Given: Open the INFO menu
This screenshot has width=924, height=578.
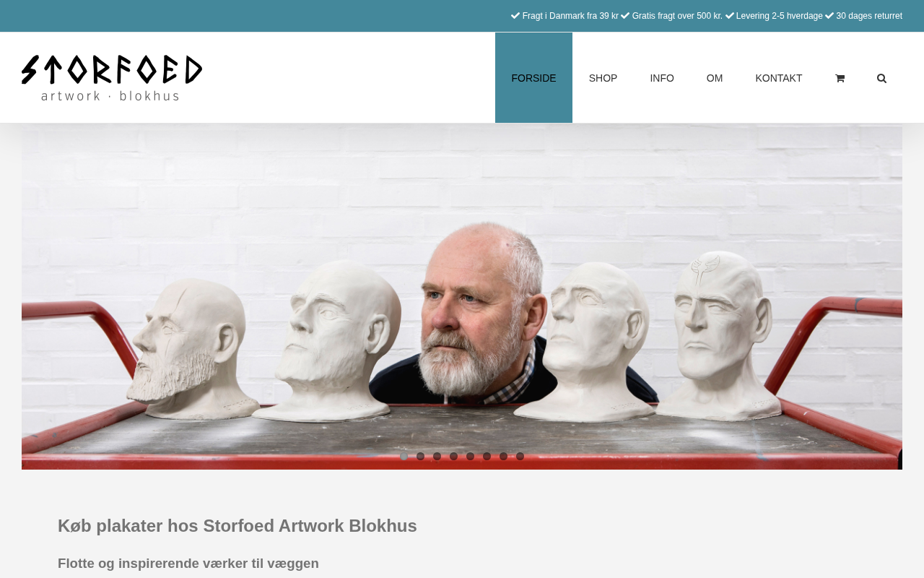Looking at the screenshot, I should [x=662, y=78].
